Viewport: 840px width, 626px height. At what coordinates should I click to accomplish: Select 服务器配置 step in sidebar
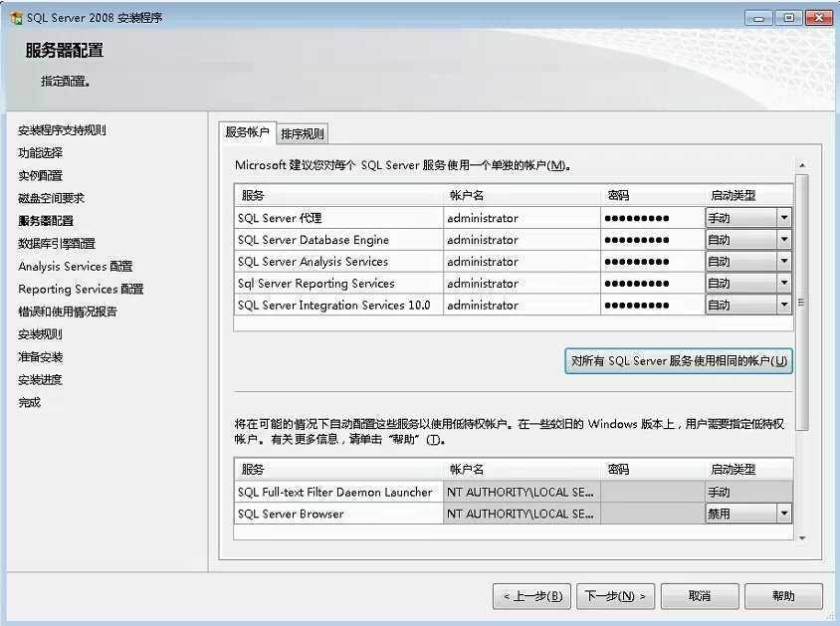46,221
